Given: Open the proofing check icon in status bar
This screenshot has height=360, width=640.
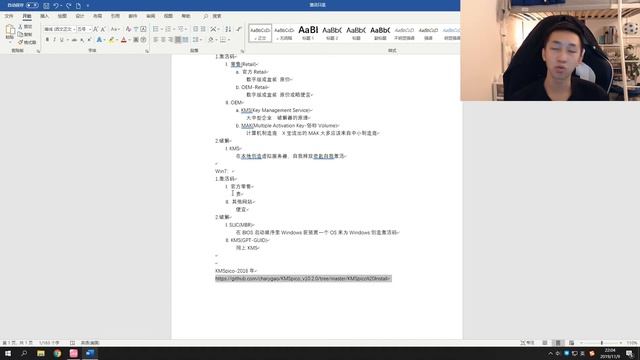Looking at the screenshot, I should coord(72,343).
